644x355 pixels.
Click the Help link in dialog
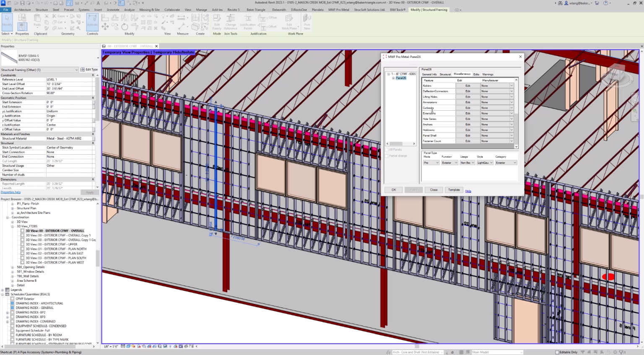click(468, 191)
